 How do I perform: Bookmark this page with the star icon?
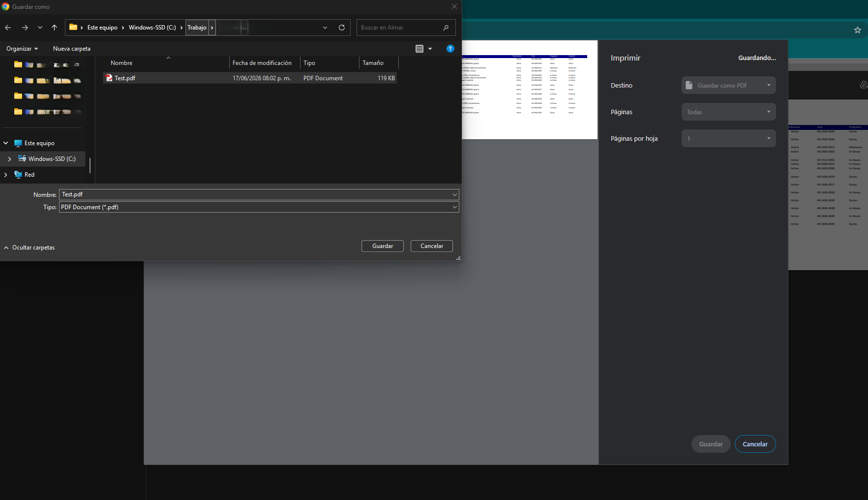coord(858,30)
